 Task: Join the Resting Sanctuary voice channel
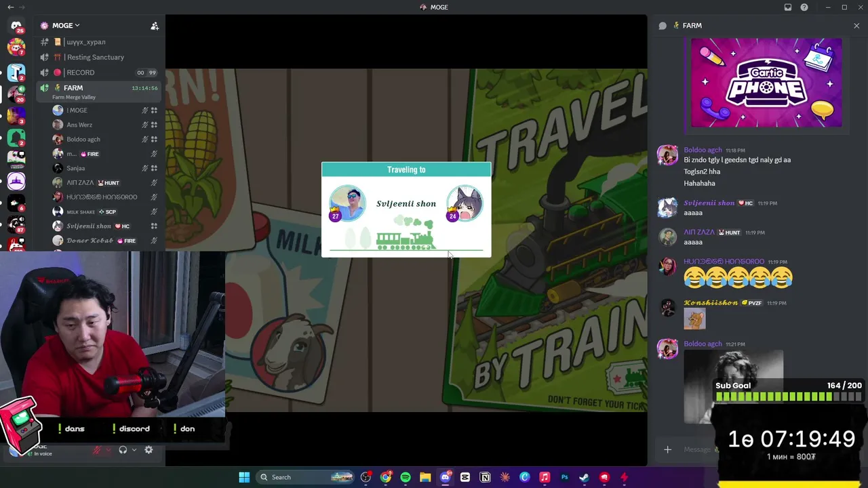tap(100, 57)
